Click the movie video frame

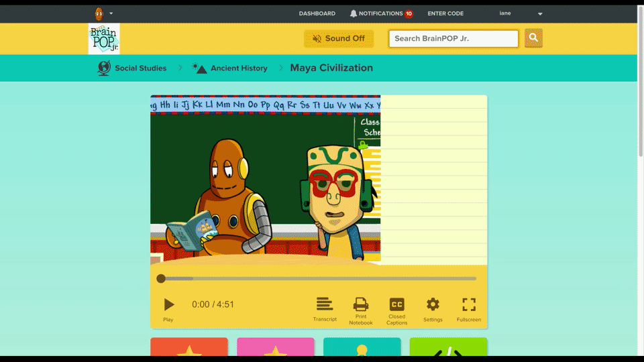pos(266,180)
